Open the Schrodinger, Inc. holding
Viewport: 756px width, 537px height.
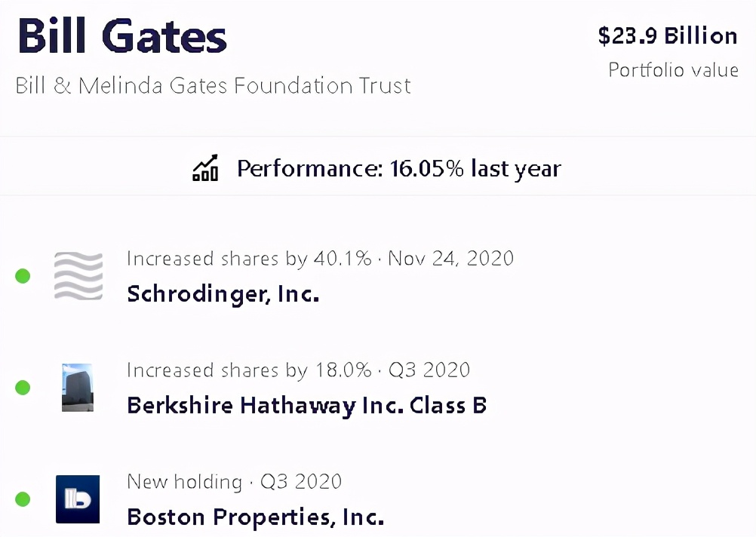223,293
